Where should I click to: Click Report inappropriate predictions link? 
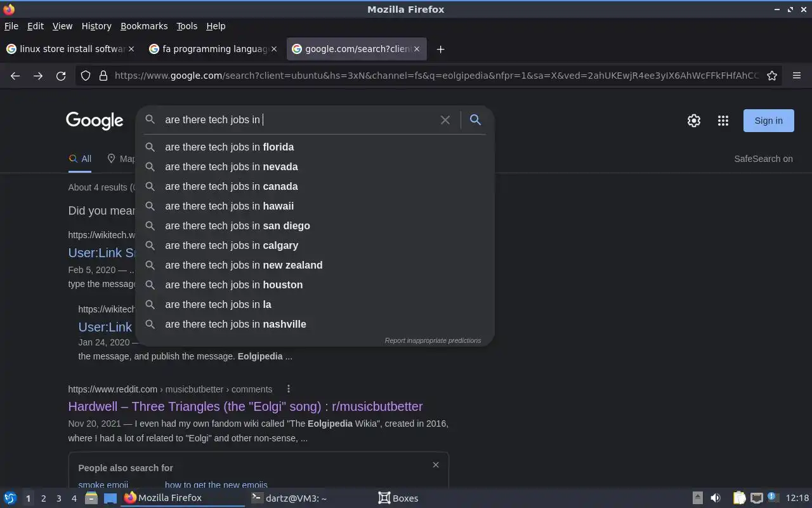433,340
